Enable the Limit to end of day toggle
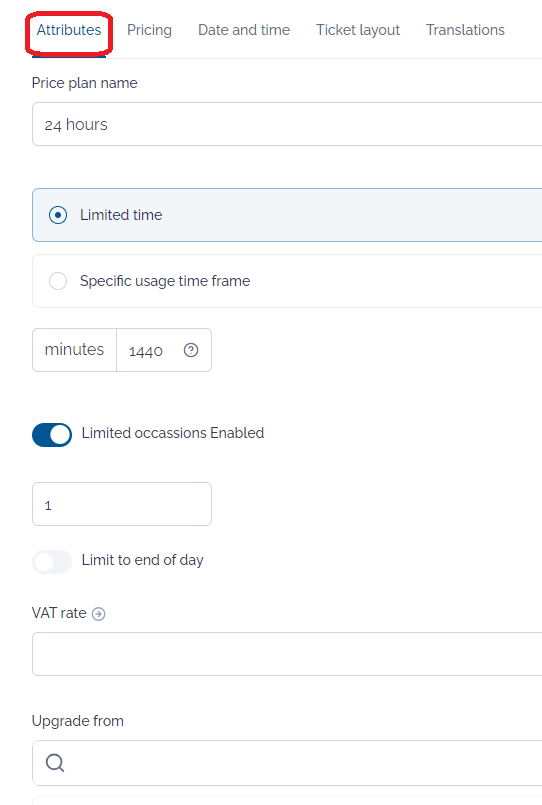The width and height of the screenshot is (542, 805). 52,562
